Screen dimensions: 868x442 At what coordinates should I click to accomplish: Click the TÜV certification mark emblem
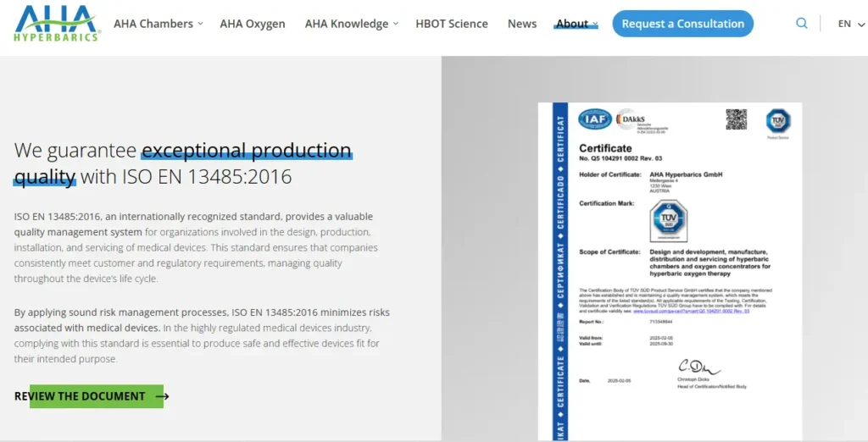[668, 221]
